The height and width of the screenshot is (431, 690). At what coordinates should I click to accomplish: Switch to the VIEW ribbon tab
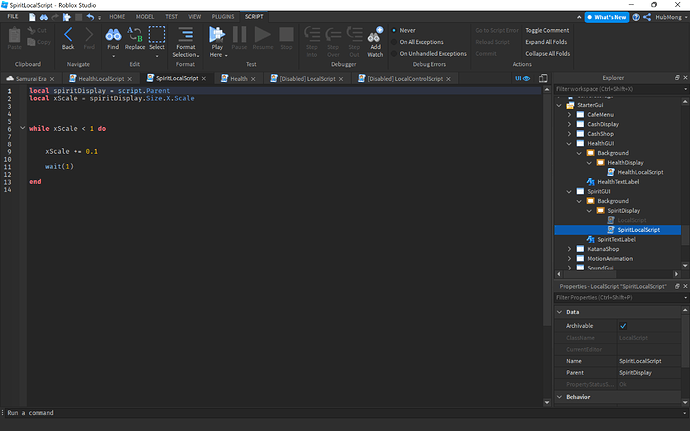(195, 17)
